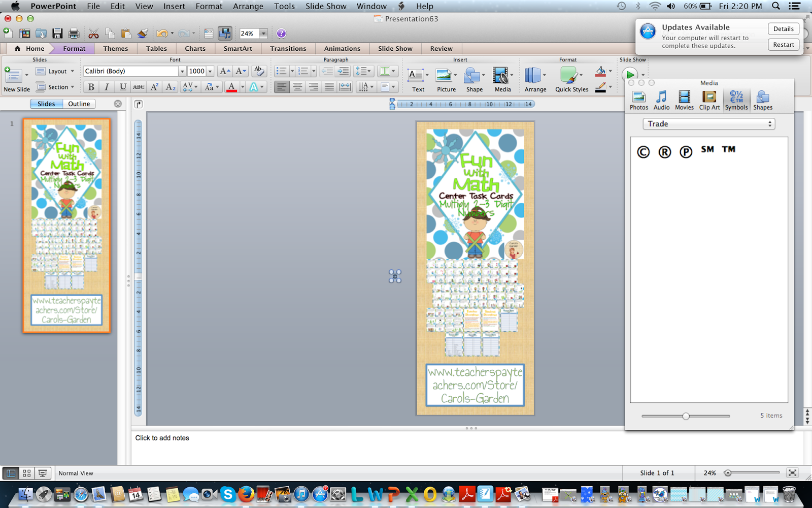This screenshot has width=812, height=508.
Task: Open the Review ribbon tab
Action: (441, 49)
